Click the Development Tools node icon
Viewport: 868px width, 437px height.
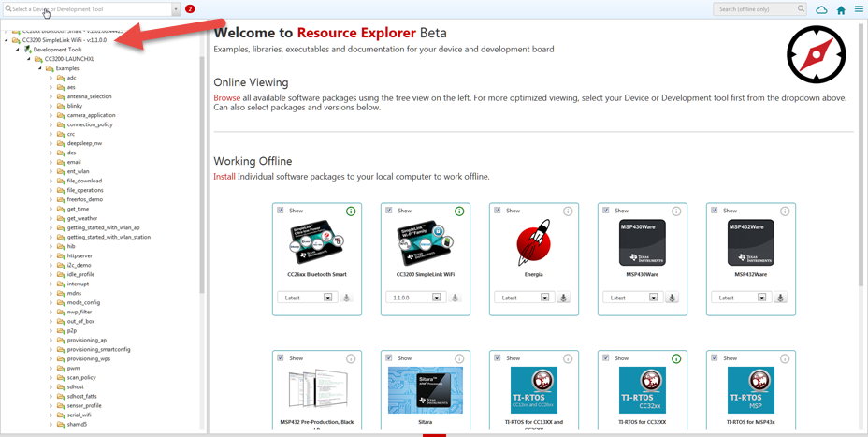(x=27, y=50)
